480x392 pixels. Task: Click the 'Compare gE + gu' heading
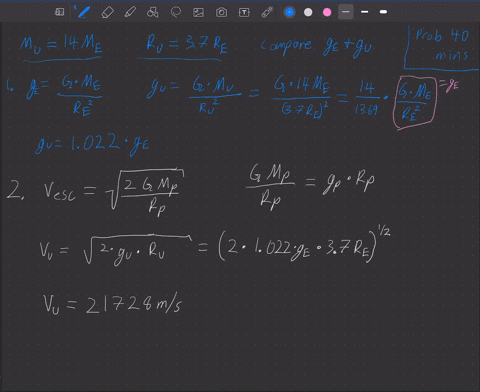point(316,46)
